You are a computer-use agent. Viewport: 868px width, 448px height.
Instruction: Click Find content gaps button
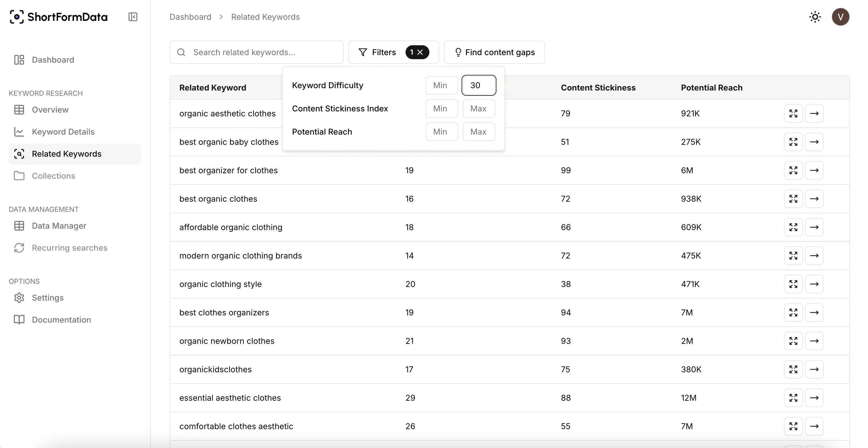pos(494,52)
